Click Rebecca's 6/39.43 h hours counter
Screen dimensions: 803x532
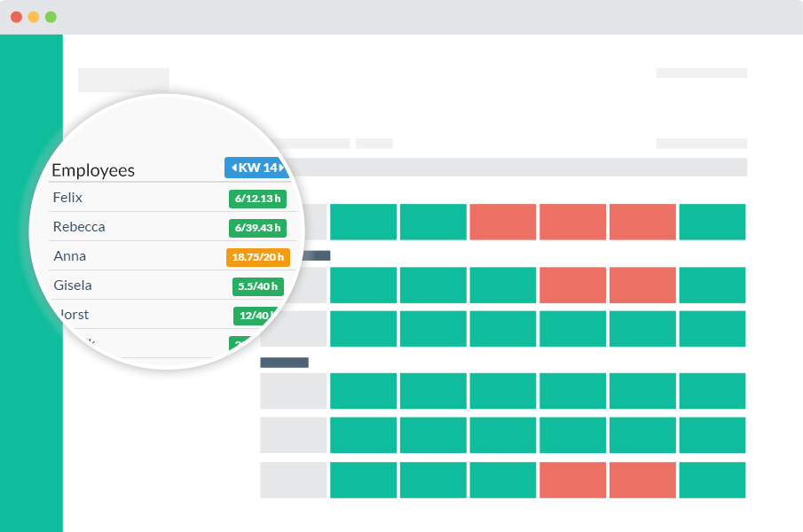257,228
